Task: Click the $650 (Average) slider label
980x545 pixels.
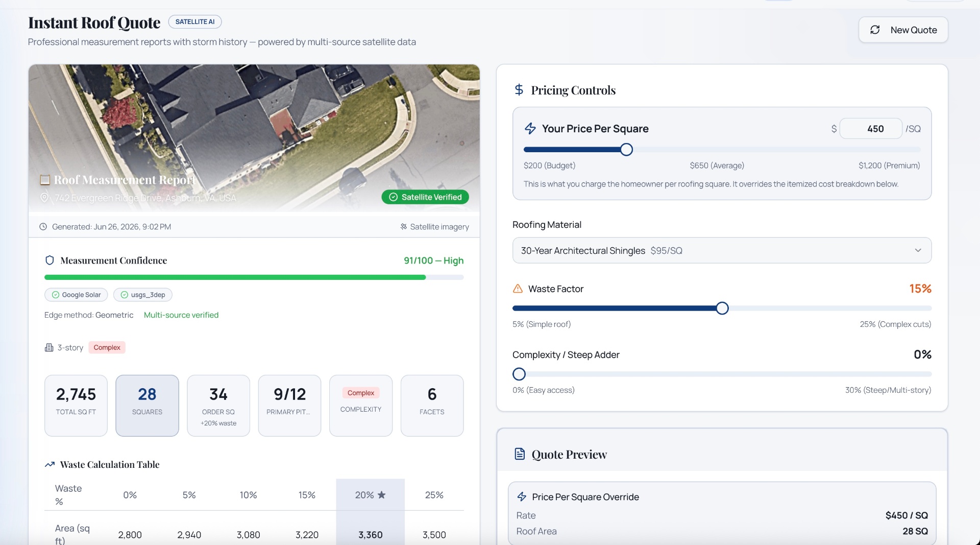Action: click(x=717, y=165)
